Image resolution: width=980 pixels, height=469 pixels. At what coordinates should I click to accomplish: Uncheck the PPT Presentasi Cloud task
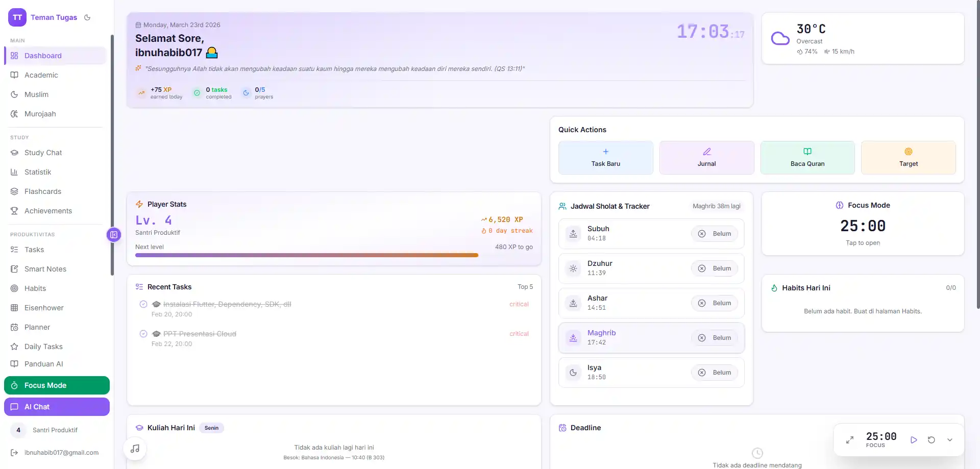[x=143, y=334]
